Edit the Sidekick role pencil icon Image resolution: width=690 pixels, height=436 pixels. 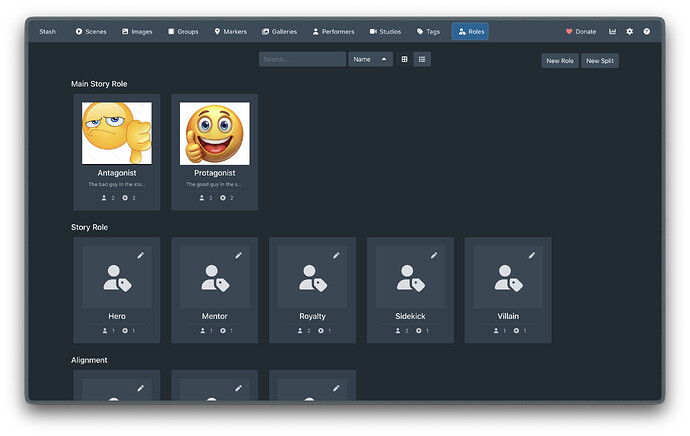[x=434, y=256]
